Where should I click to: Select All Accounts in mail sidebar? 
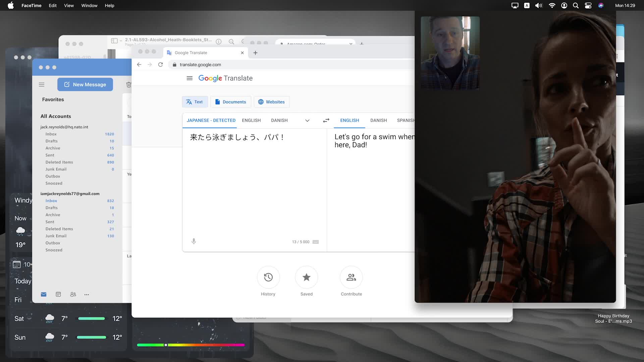pyautogui.click(x=56, y=116)
